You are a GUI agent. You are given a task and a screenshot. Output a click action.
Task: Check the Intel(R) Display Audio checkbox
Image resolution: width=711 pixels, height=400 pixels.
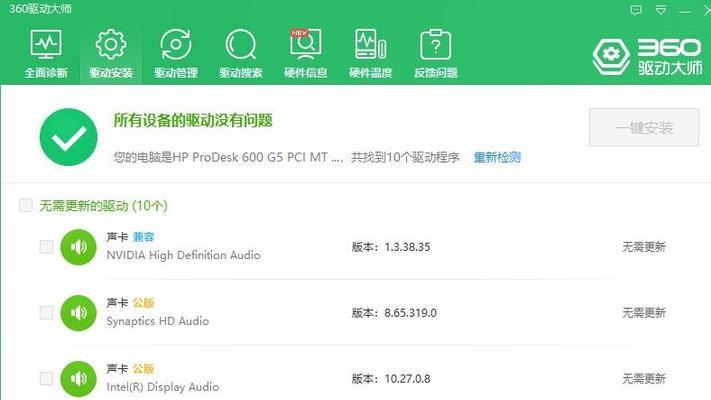click(x=46, y=379)
